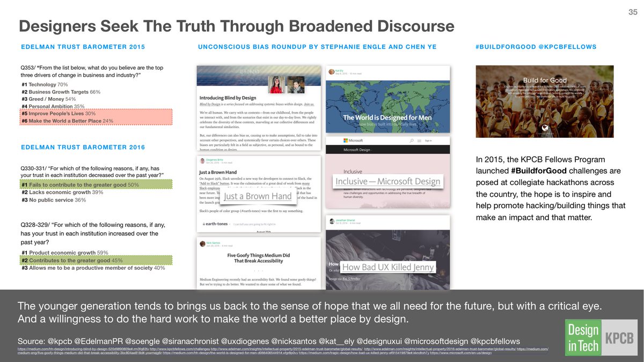This screenshot has height=362, width=644.
Task: Click the bold #BuildforGood text in paragraph
Action: 540,170
